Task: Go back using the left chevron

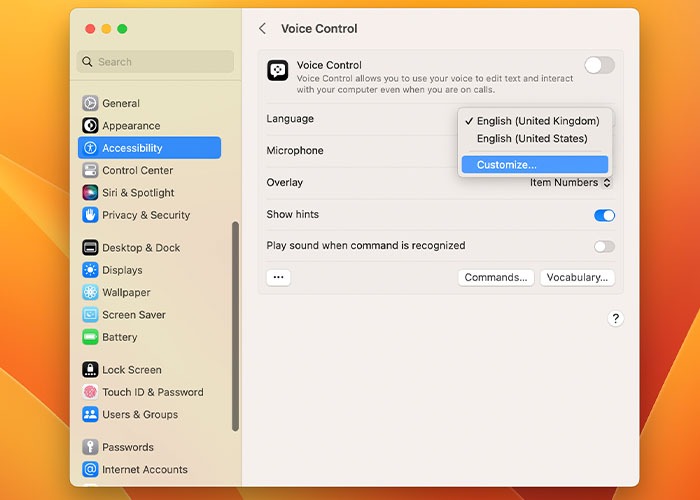Action: [x=262, y=29]
